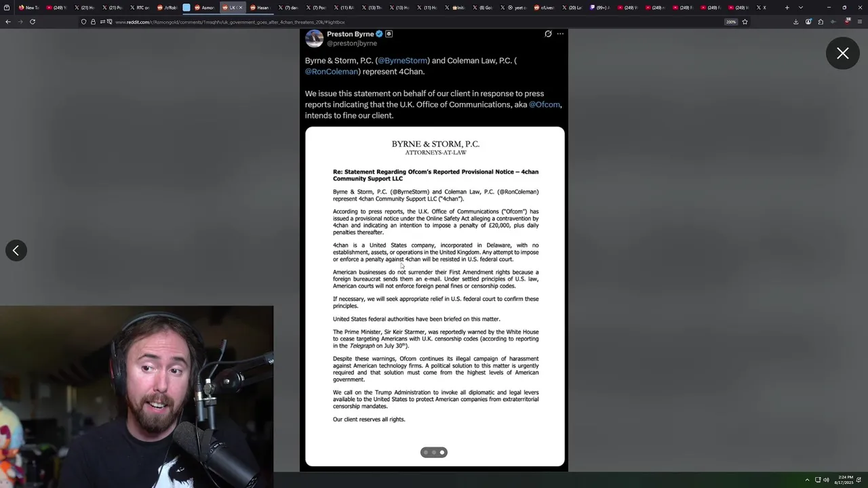868x488 pixels.
Task: Open the tracking protection shield icon
Action: (83, 22)
